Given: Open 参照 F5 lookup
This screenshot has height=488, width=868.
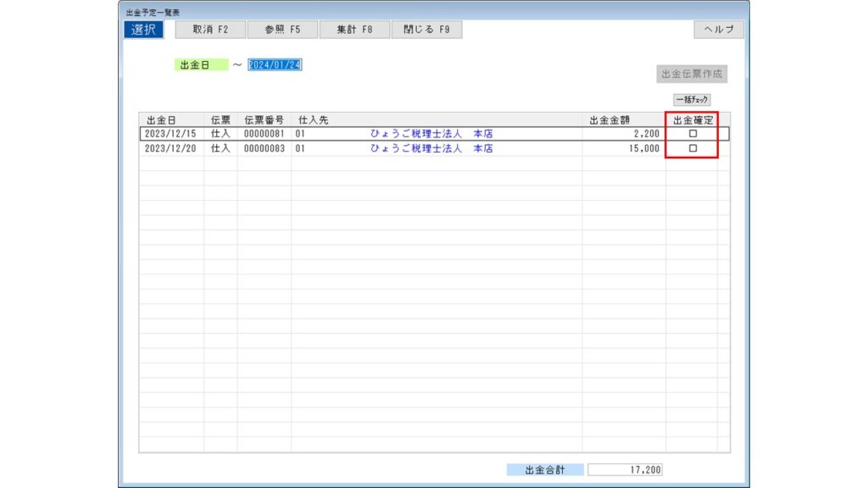Looking at the screenshot, I should [282, 30].
